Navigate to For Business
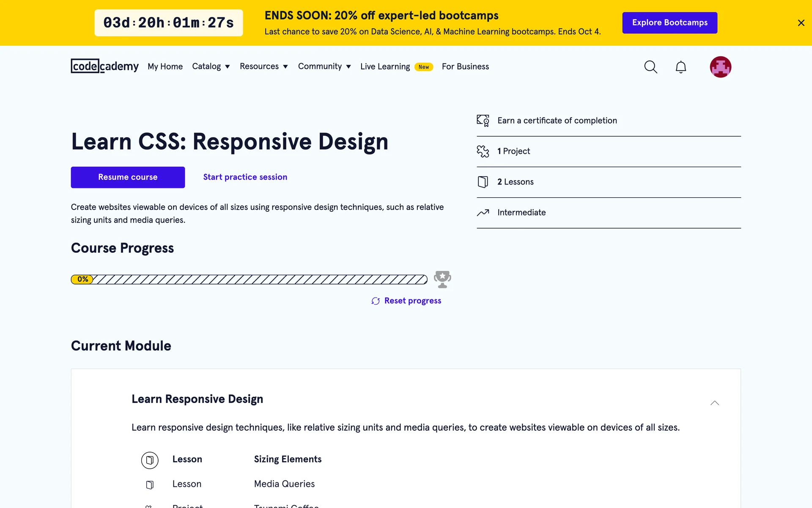812x508 pixels. [465, 66]
